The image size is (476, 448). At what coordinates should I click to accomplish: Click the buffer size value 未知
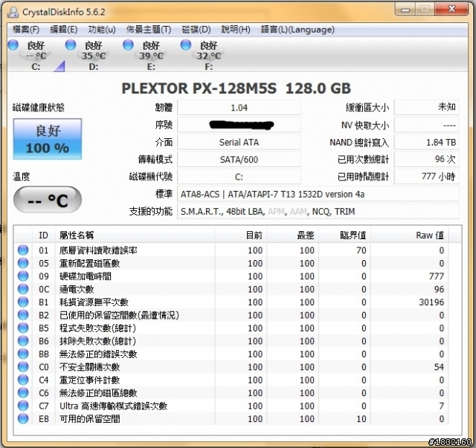click(426, 108)
